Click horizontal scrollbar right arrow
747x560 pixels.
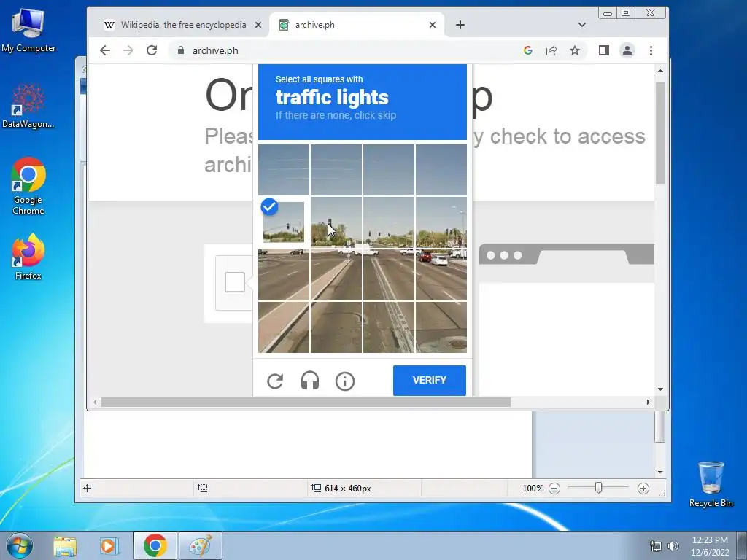pos(648,402)
